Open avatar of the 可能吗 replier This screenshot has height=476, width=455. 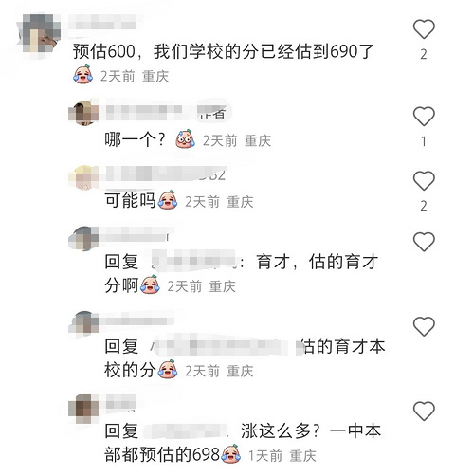(x=83, y=177)
